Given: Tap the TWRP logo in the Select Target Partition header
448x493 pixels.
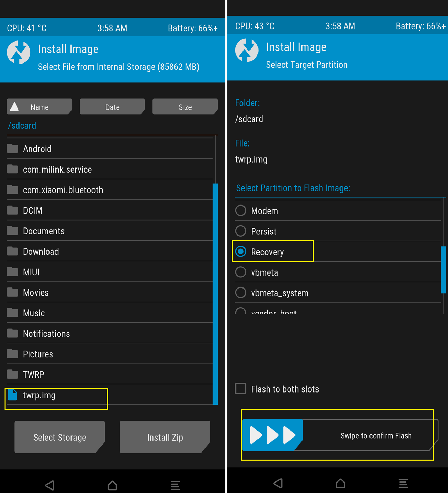Looking at the screenshot, I should [247, 50].
